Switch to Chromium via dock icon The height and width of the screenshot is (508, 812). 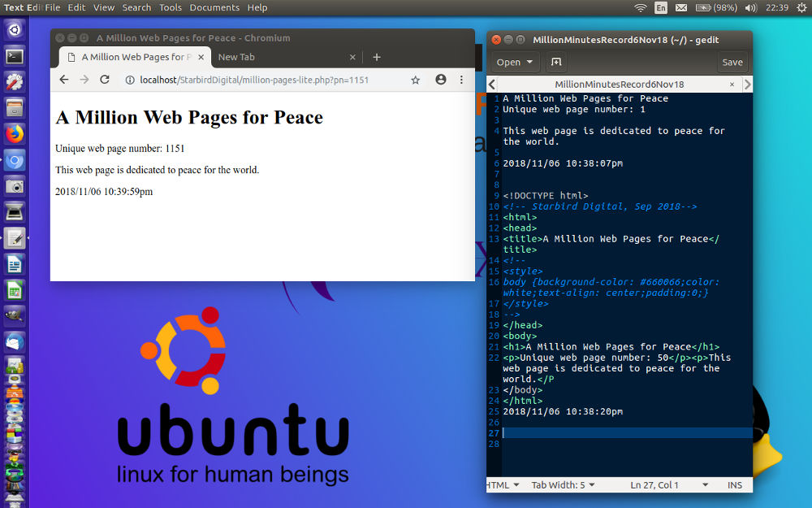click(15, 160)
